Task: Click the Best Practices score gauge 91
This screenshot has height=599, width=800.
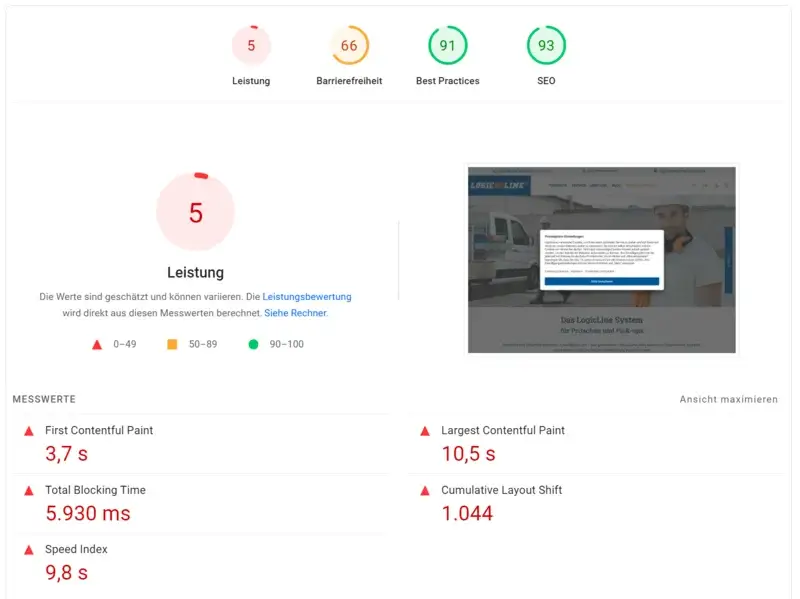Action: pos(447,46)
